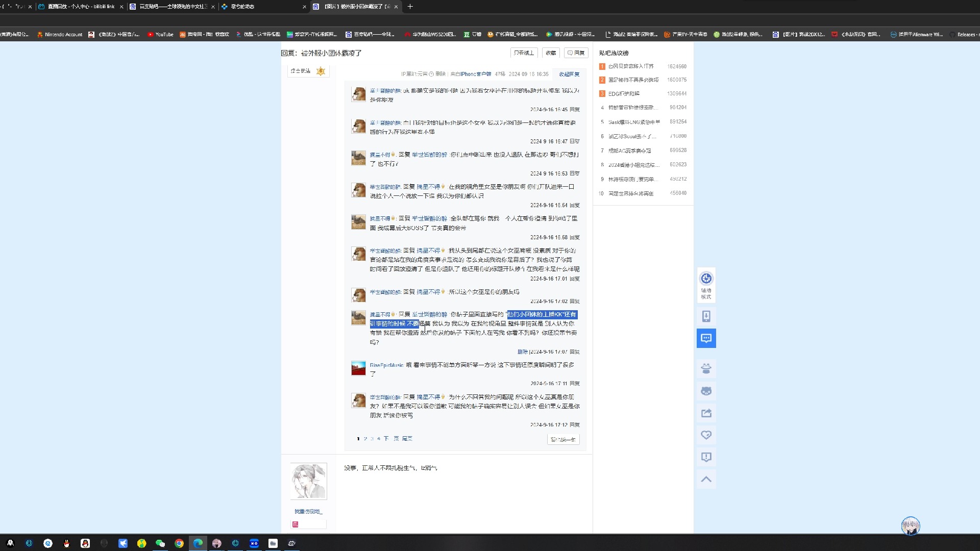Open the 辅助模式 accessibility mode icon
Image resolution: width=980 pixels, height=551 pixels.
click(706, 285)
